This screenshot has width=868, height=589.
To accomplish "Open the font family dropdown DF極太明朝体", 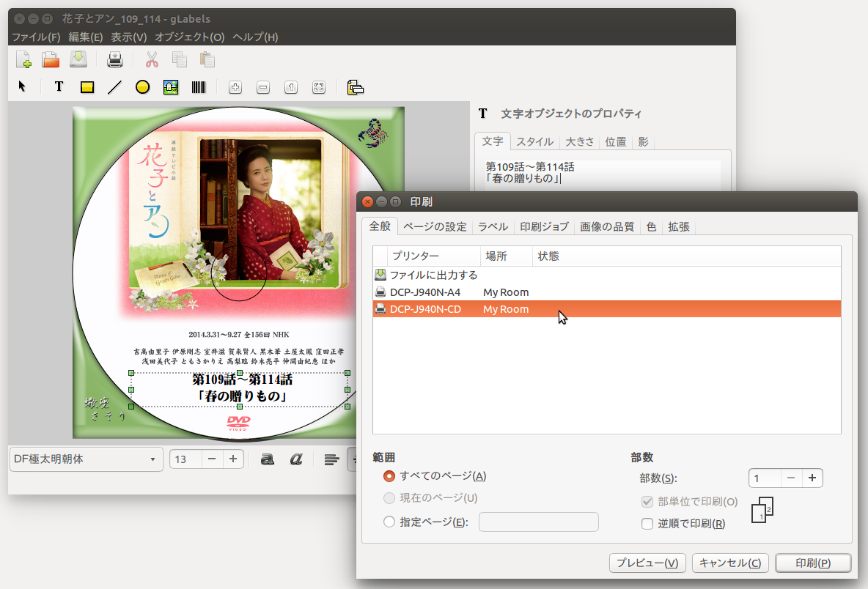I will [x=87, y=459].
